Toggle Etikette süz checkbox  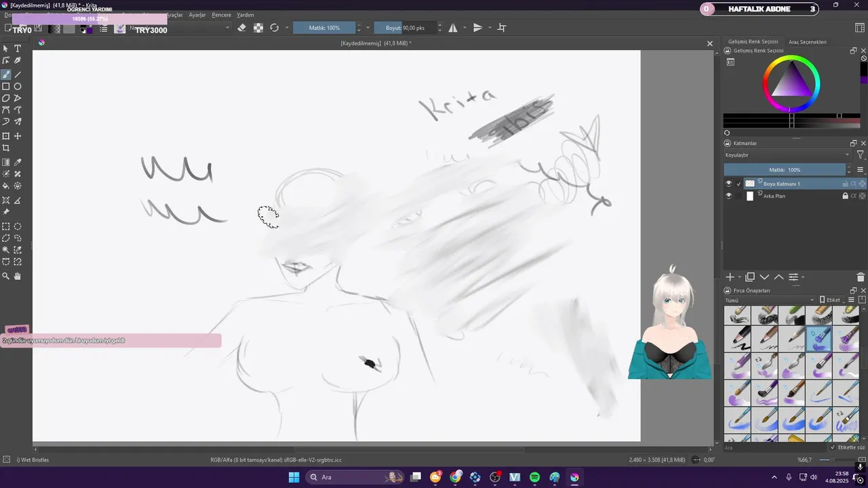coord(833,447)
